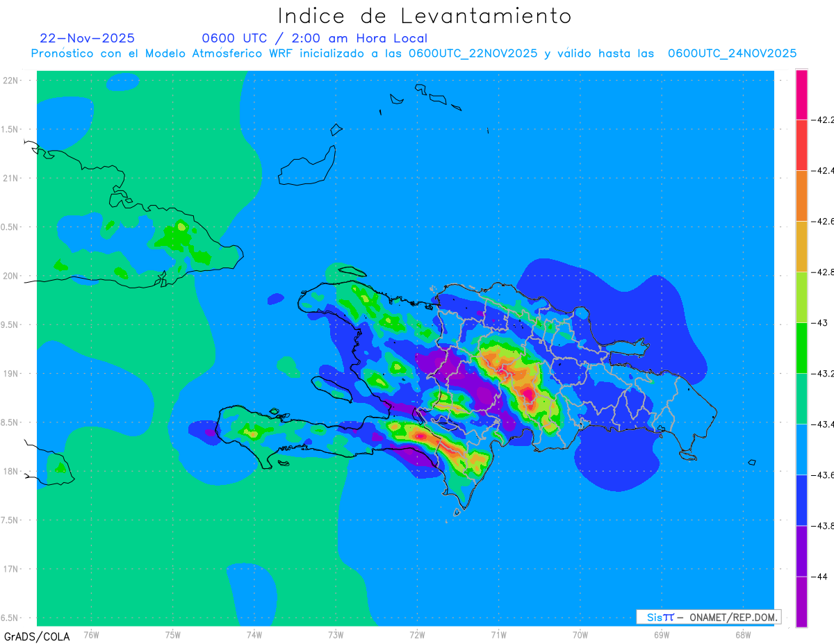Click latitude label '22N'
The width and height of the screenshot is (834, 644).
[10, 80]
